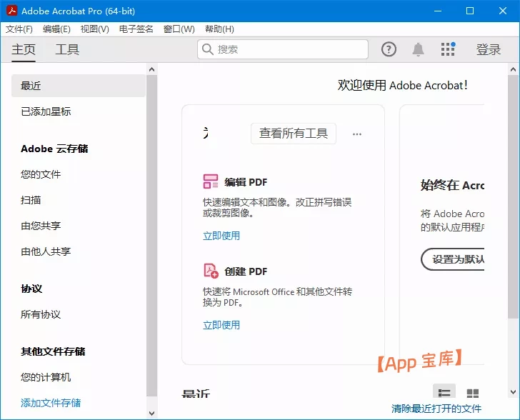Viewport: 520px width, 420px height.
Task: Click the search magnifier icon
Action: (208, 49)
